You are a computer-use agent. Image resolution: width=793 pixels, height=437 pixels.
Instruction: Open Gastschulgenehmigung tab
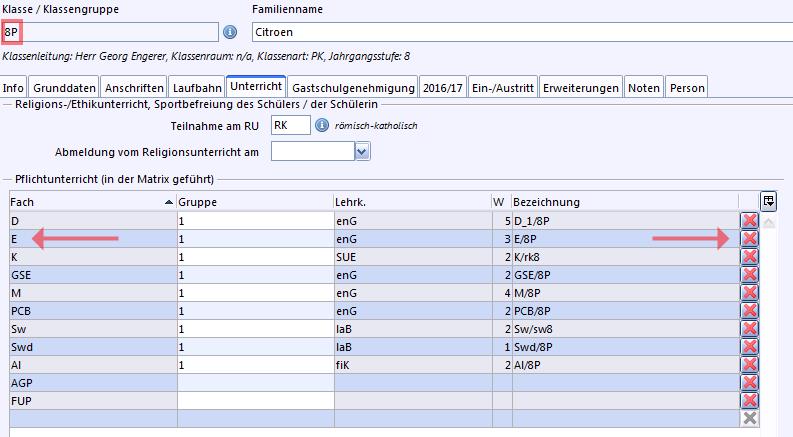pyautogui.click(x=353, y=88)
